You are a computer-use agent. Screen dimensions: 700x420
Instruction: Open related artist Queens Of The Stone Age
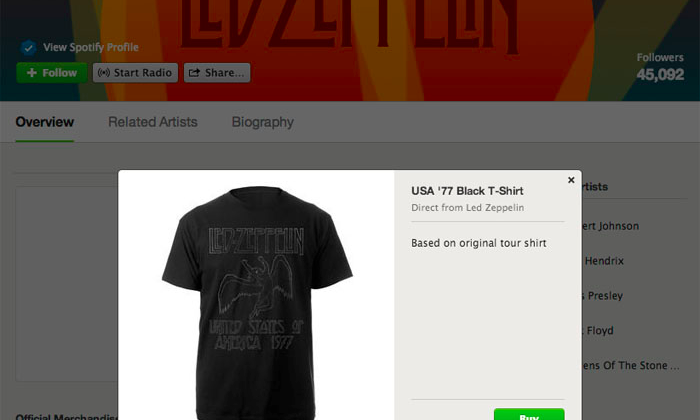(631, 366)
